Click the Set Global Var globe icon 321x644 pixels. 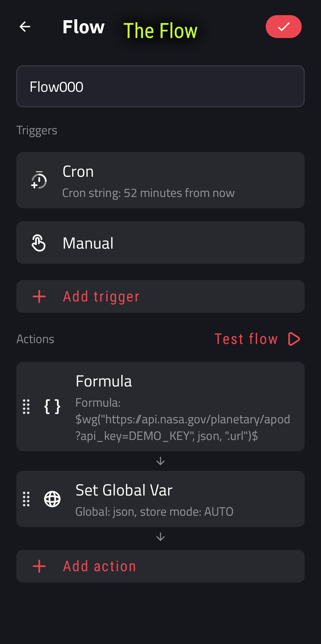52,499
